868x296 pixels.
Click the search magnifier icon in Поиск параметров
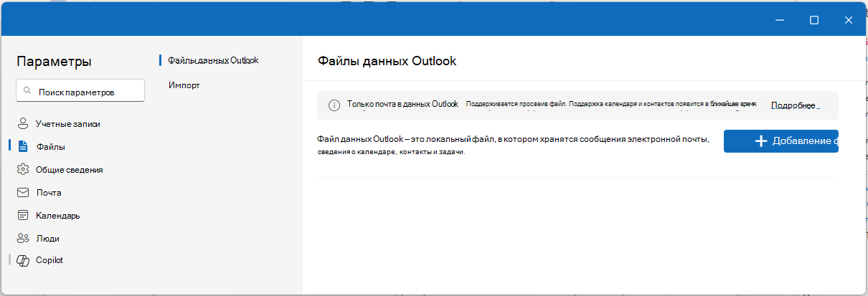[27, 91]
